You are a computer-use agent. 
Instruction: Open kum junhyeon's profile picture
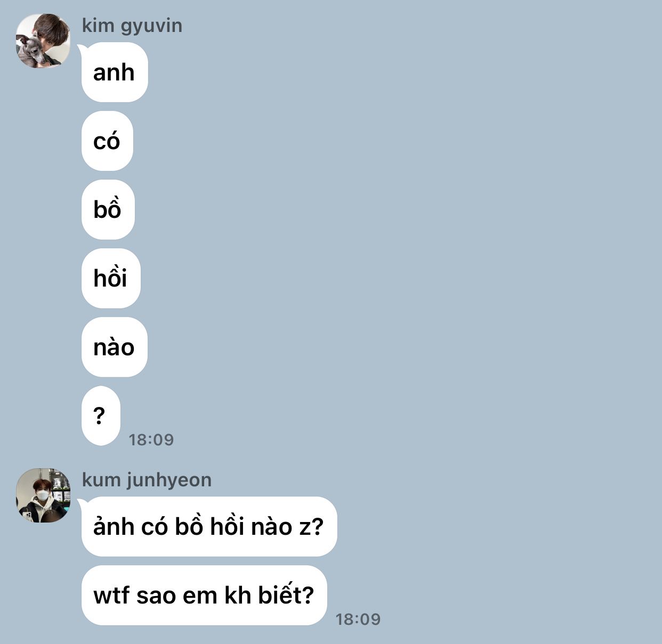[x=43, y=495]
